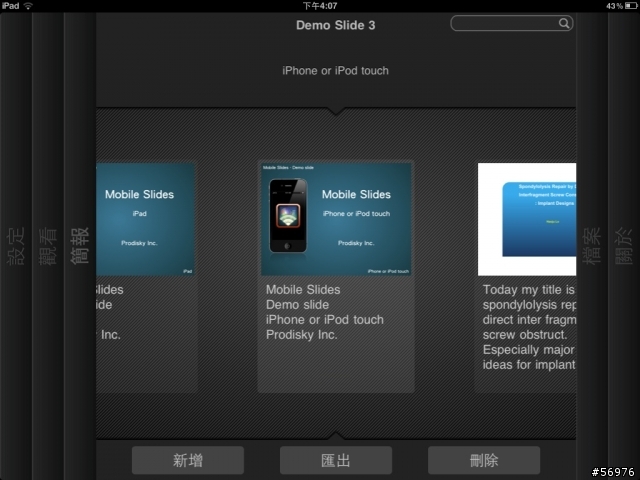The height and width of the screenshot is (480, 640).
Task: Open the 簡報 side tab
Action: point(80,246)
